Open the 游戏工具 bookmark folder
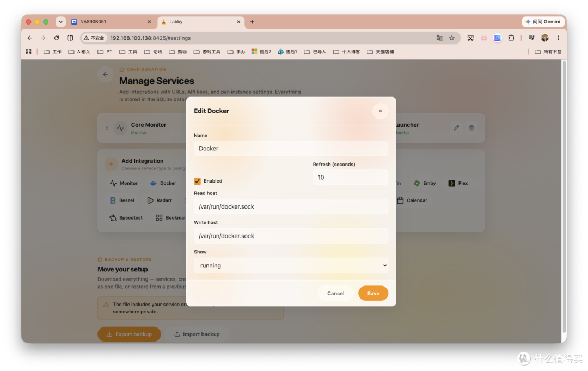Screen dimensions: 588x371 coord(207,52)
